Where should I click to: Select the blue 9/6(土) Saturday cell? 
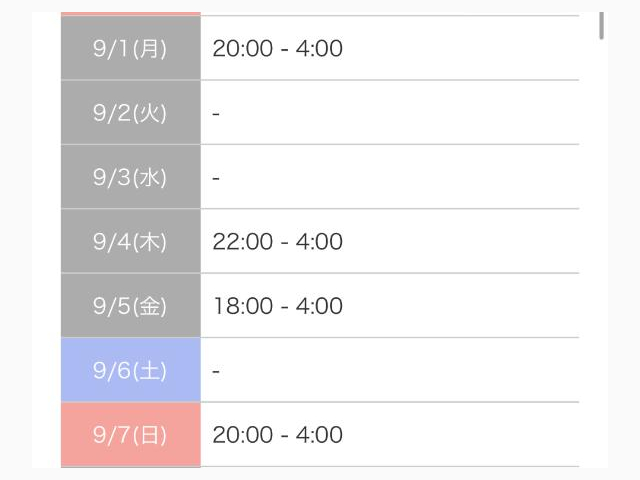(x=131, y=370)
